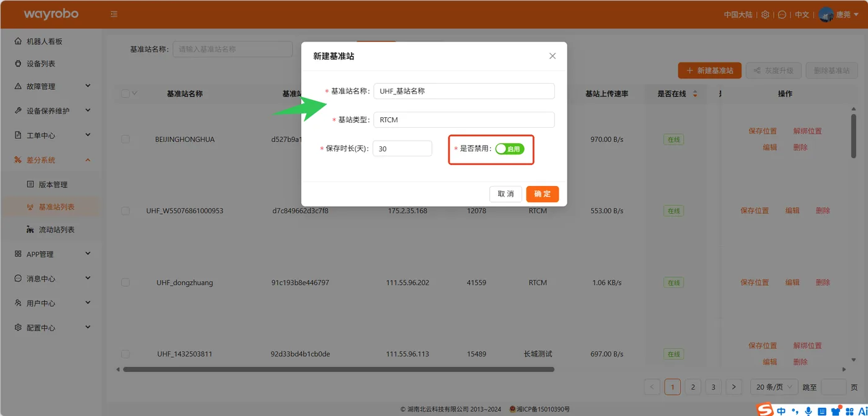Click the 灰度升级 button
Viewport: 868px width, 416px height.
click(x=774, y=71)
